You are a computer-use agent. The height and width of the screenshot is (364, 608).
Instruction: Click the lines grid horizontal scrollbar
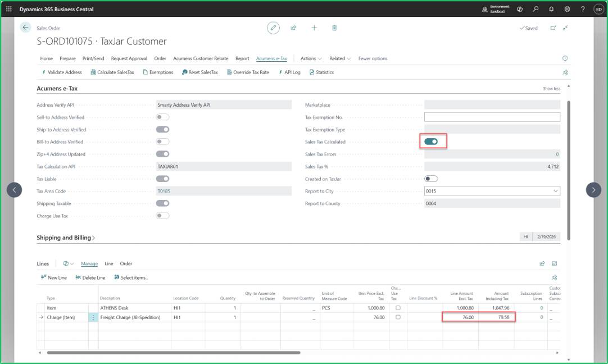[173, 353]
